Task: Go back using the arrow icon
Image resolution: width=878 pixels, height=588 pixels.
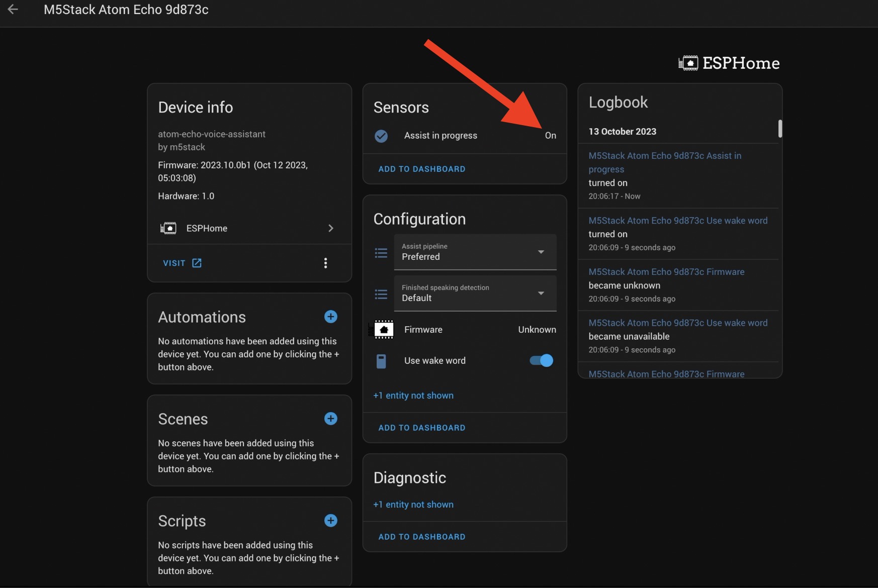Action: 13,10
